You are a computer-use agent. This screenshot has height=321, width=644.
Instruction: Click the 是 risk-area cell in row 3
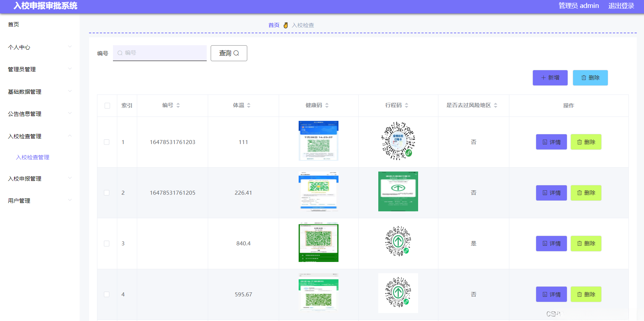pyautogui.click(x=473, y=244)
